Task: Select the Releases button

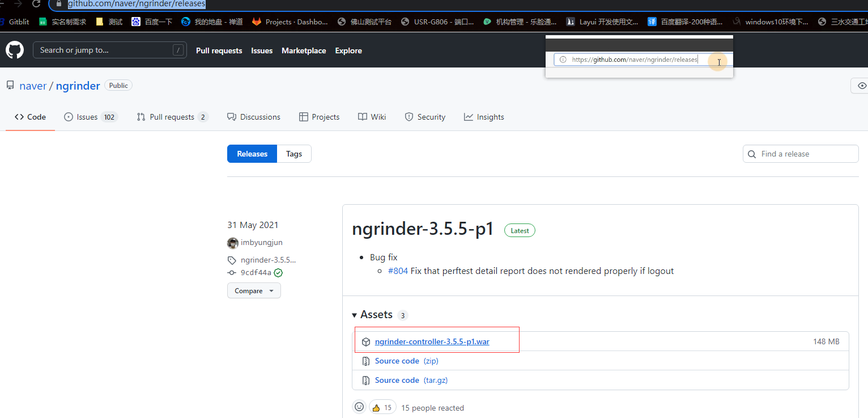Action: [x=252, y=154]
